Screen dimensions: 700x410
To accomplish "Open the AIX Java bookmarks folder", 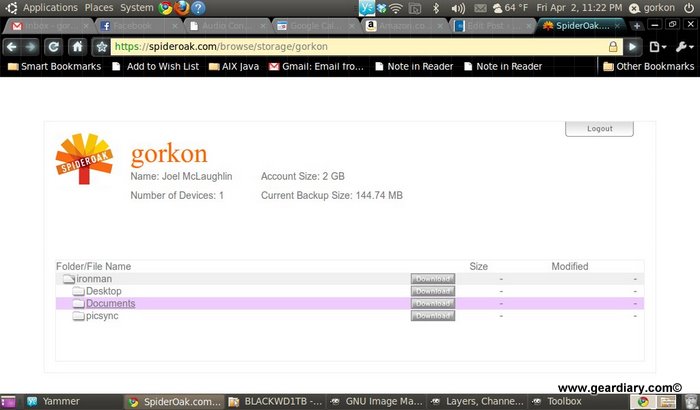I will pos(234,67).
